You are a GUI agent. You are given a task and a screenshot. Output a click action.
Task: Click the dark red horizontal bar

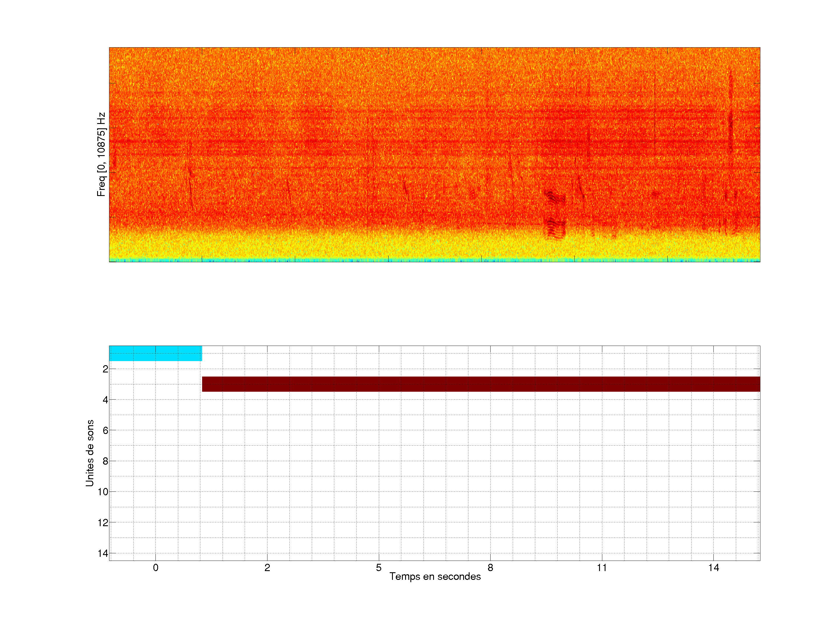tap(480, 384)
